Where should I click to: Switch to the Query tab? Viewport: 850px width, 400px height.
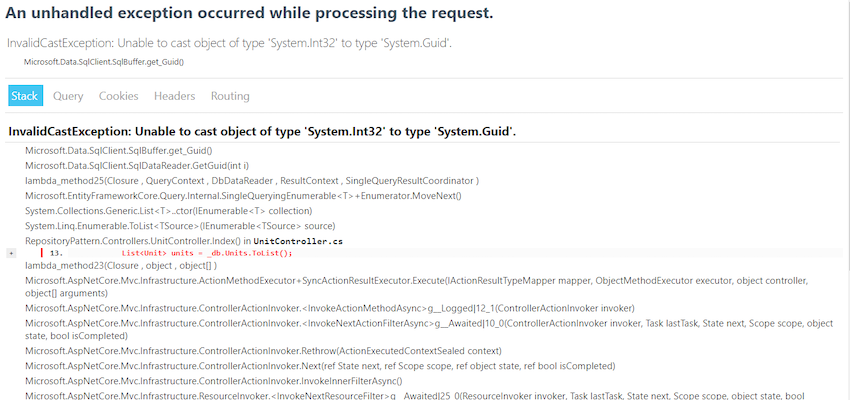pos(68,96)
